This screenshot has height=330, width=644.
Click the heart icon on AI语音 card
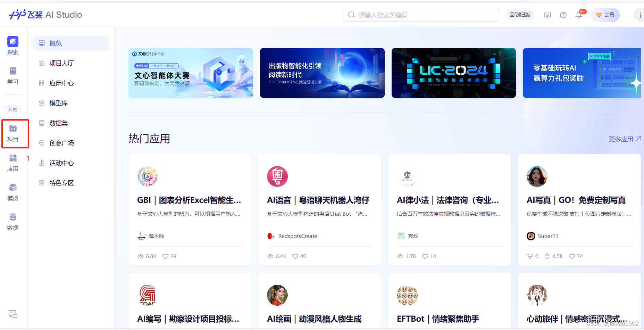[295, 256]
